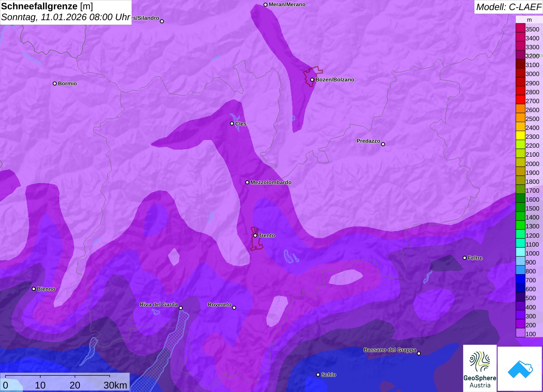Click the Predazzo location marker
Screen dimensions: 543x392
click(383, 144)
